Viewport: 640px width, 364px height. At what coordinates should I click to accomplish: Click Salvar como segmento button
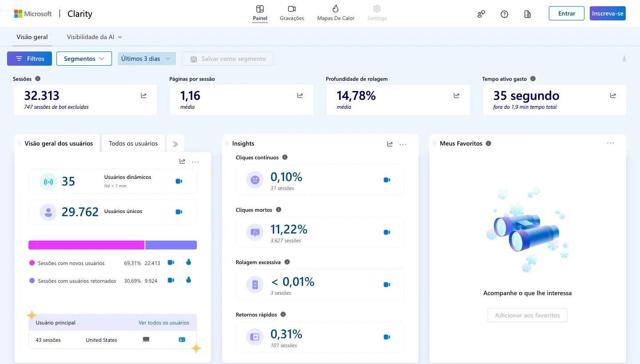pos(228,59)
